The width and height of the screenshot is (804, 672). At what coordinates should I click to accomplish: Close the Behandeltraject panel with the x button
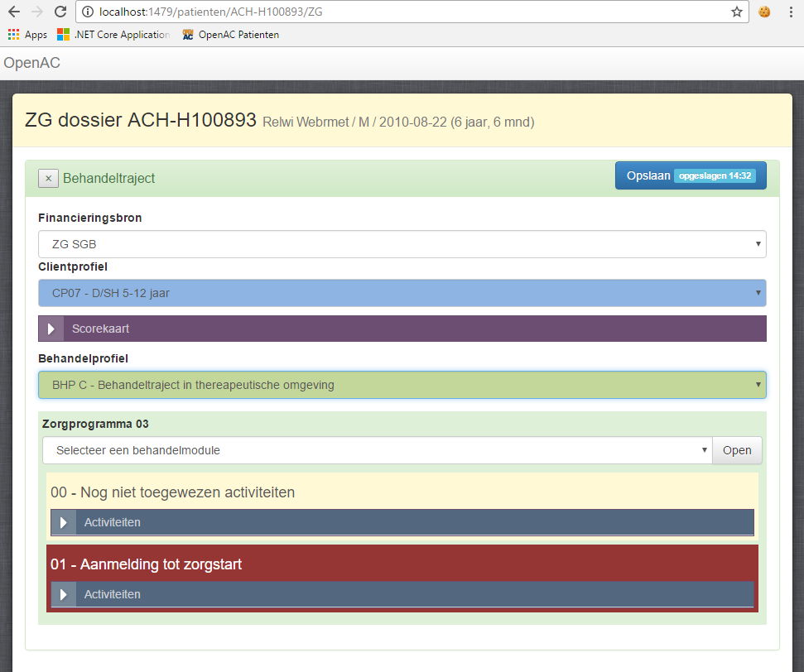click(x=48, y=179)
